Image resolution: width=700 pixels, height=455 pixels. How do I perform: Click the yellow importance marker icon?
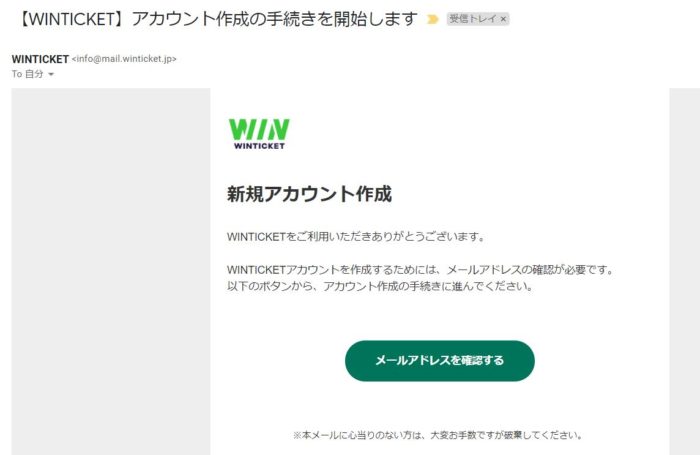point(432,19)
